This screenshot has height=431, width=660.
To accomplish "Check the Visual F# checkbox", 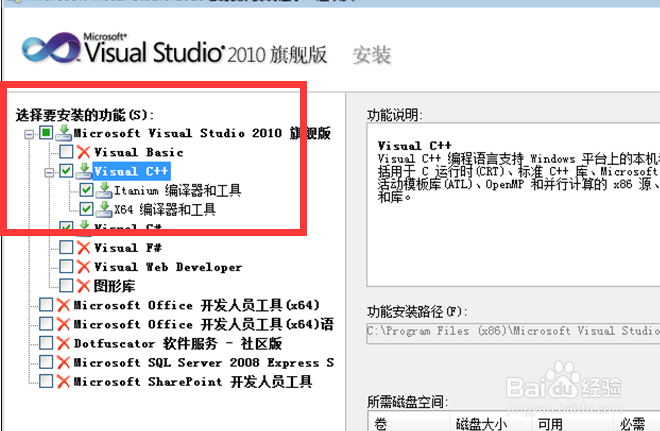I will coord(66,247).
